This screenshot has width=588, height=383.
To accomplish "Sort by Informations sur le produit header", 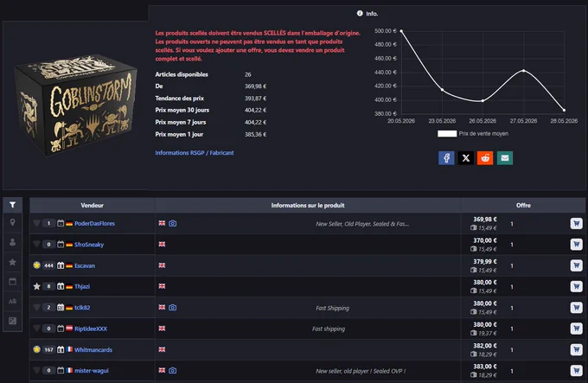I will [x=308, y=205].
